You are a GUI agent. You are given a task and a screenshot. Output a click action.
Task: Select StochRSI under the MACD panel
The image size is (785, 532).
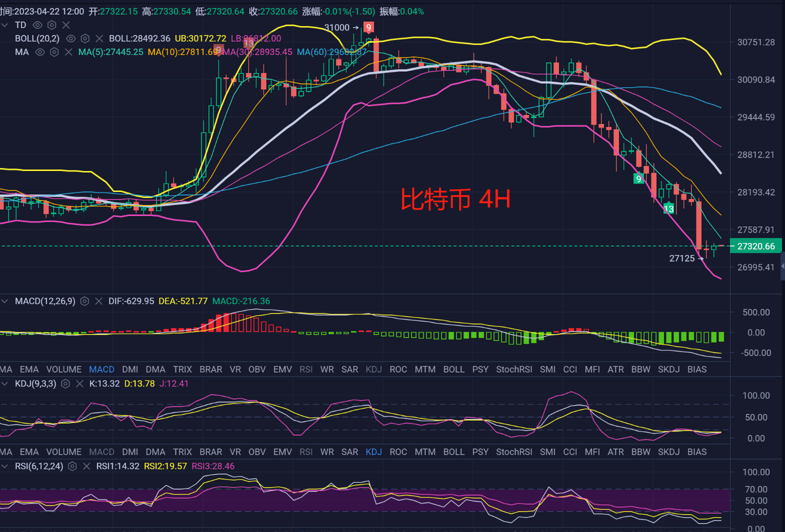click(x=514, y=369)
